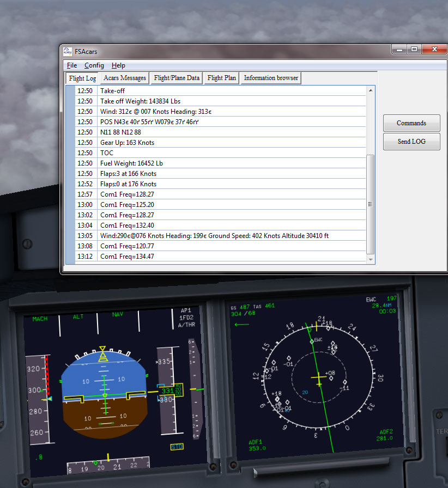Screen dimensions: 448x488
Task: Open the Config menu
Action: 94,65
